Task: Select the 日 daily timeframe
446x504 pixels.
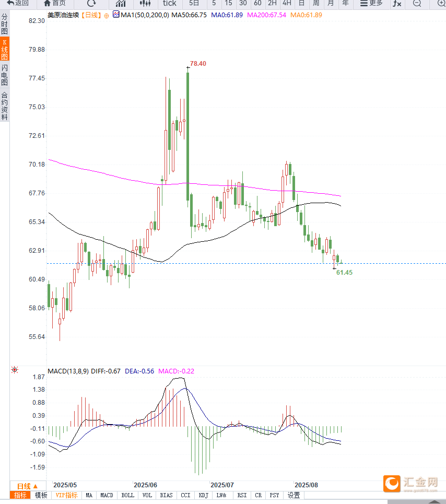Action: [301, 3]
